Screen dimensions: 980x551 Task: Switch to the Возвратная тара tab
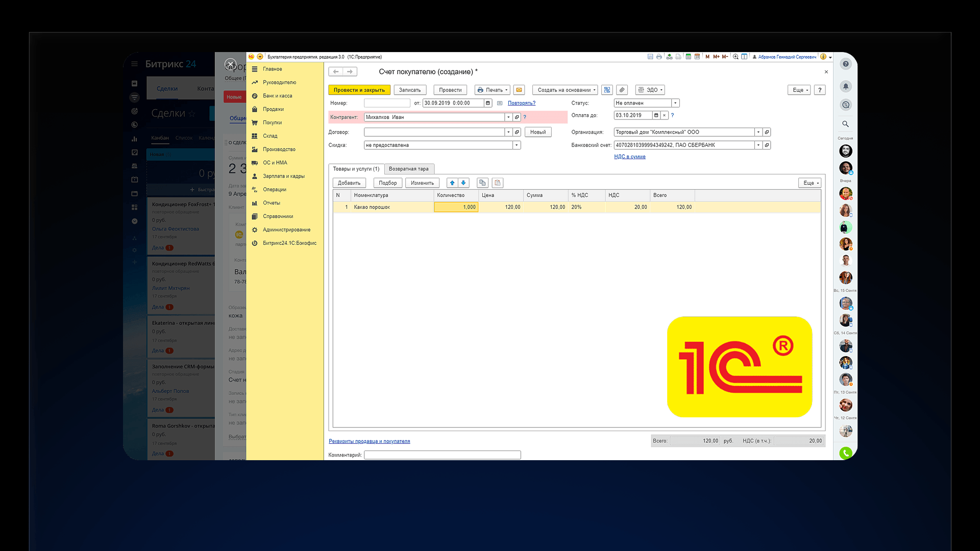coord(409,169)
